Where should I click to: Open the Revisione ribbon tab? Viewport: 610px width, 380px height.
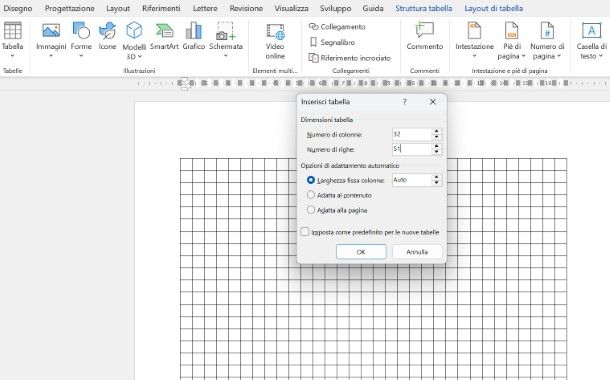coord(246,8)
